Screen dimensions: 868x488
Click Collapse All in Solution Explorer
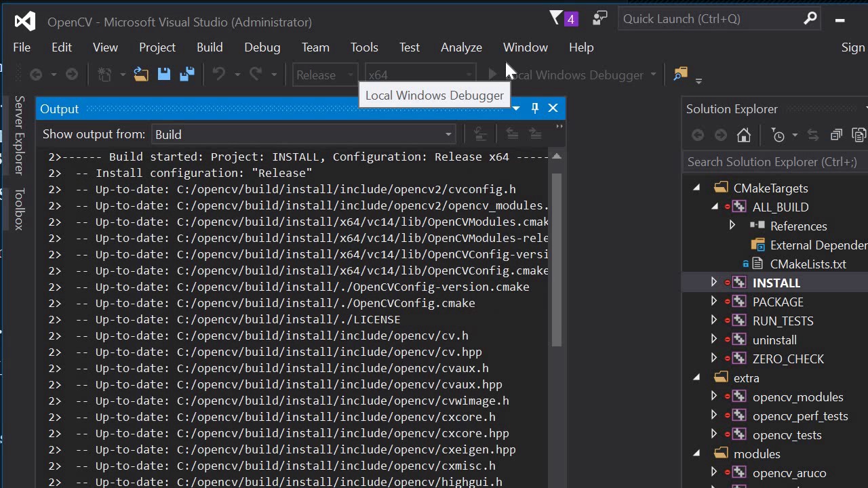(836, 136)
